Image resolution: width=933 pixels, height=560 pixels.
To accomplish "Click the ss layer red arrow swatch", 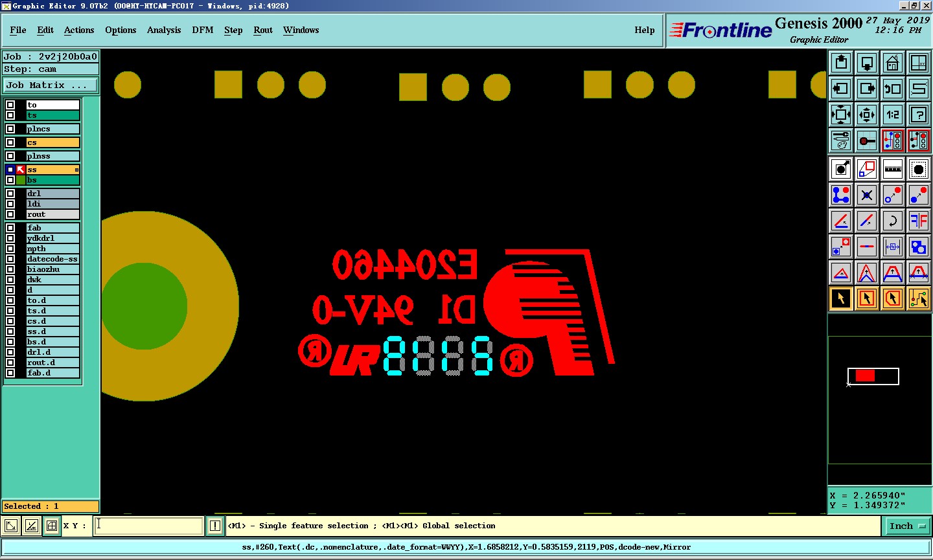I will [21, 170].
